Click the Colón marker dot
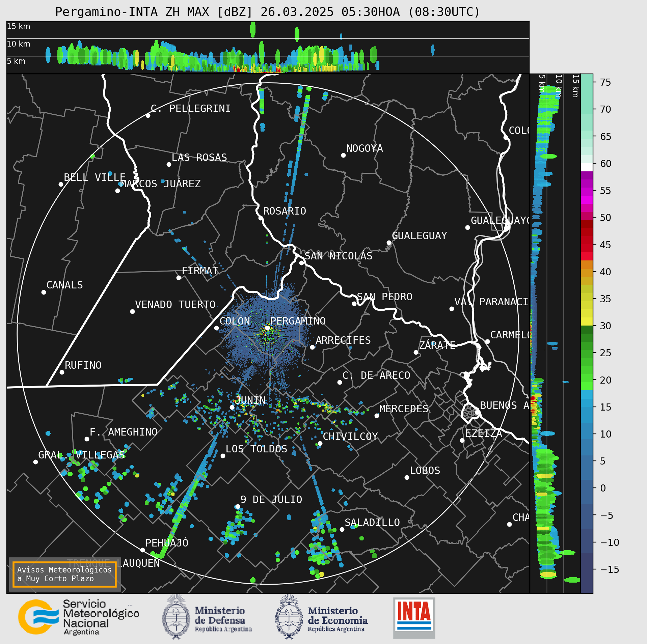This screenshot has height=644, width=647. click(x=216, y=328)
